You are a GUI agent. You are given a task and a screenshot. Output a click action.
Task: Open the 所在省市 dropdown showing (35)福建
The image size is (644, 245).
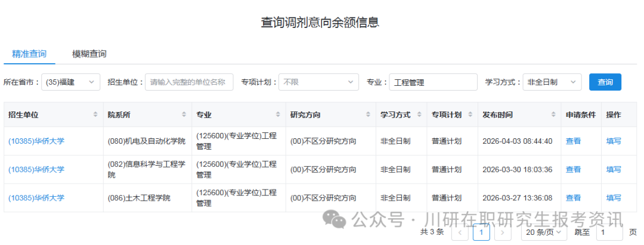pyautogui.click(x=70, y=82)
